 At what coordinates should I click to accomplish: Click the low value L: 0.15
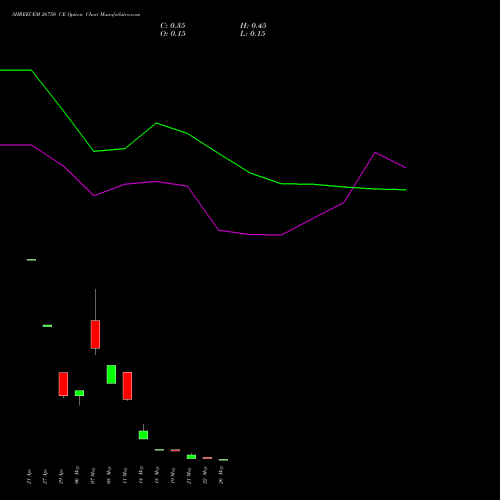coord(253,34)
